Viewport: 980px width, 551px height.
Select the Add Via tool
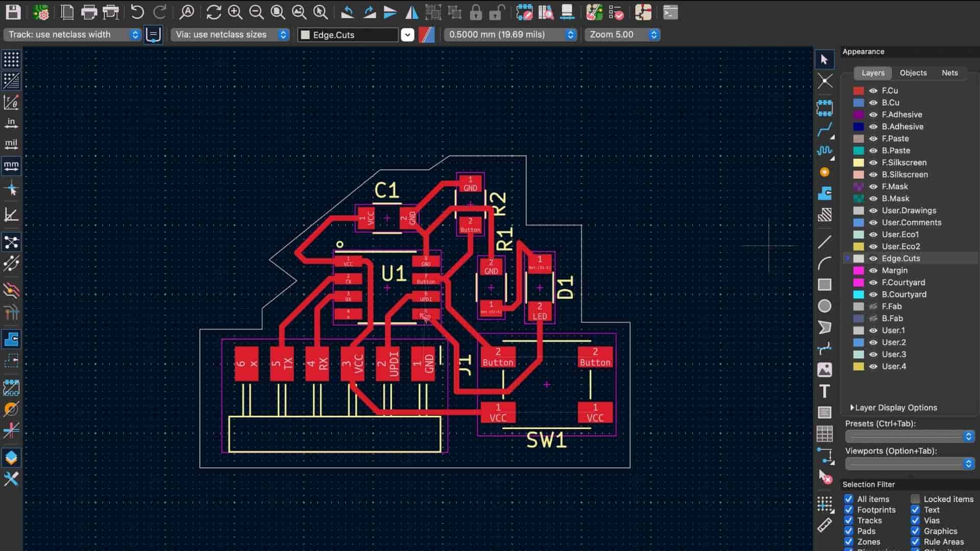coord(824,172)
